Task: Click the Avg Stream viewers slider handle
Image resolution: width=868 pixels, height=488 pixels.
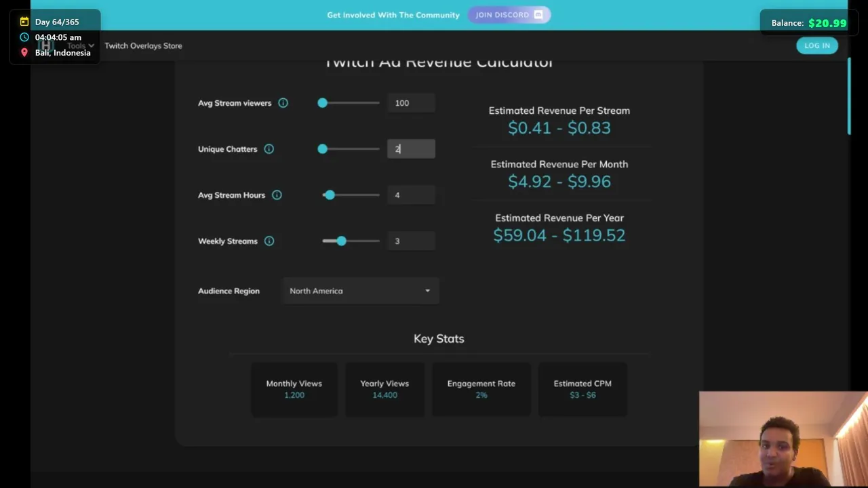Action: coord(323,103)
